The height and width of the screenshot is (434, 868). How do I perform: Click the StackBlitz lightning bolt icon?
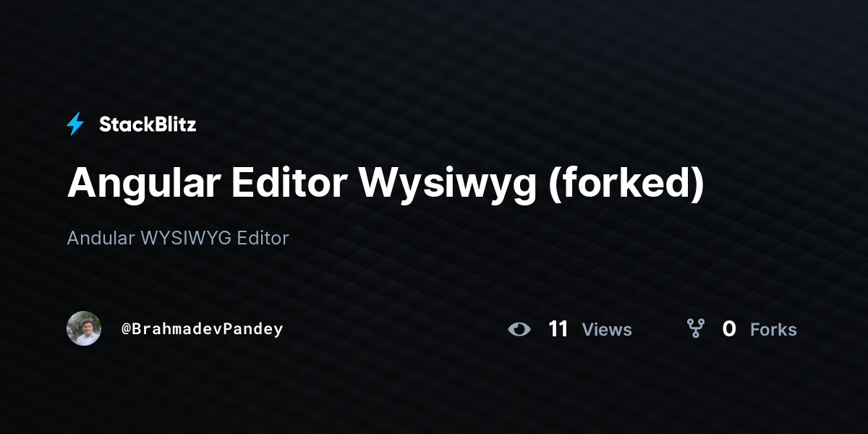click(75, 124)
